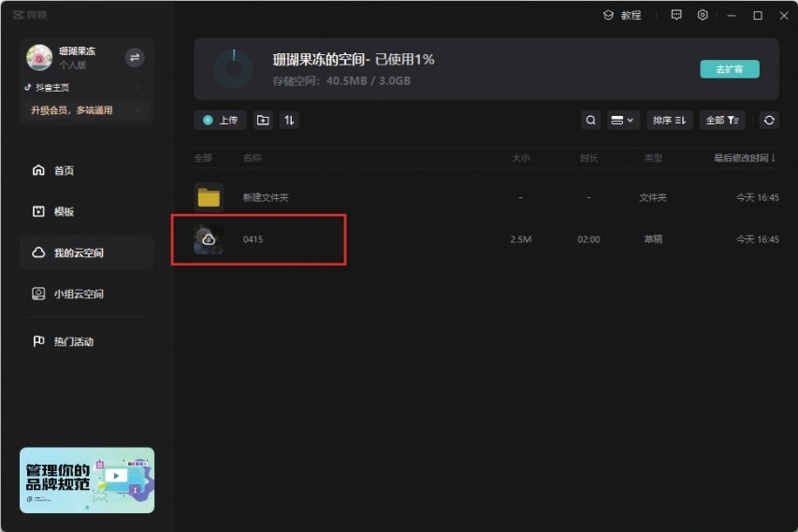Open the feedback message icon in title bar

pyautogui.click(x=675, y=15)
